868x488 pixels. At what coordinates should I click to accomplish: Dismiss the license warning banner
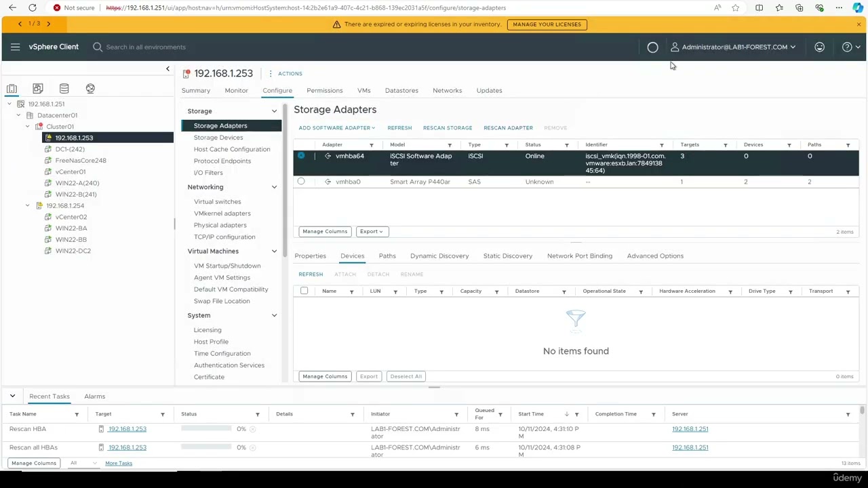tap(859, 24)
